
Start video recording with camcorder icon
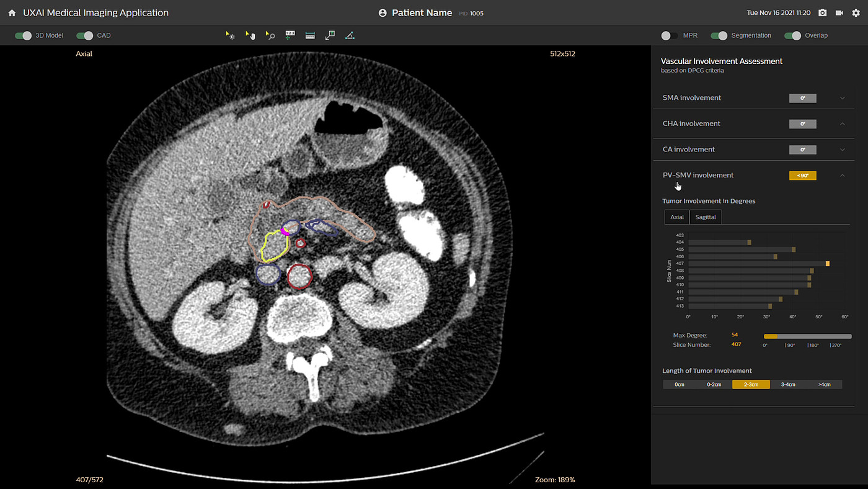click(839, 13)
